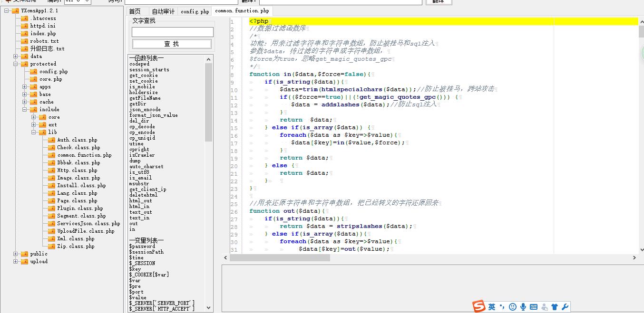Focus the 文字查找 text input field
The width and height of the screenshot is (644, 313).
[x=173, y=32]
